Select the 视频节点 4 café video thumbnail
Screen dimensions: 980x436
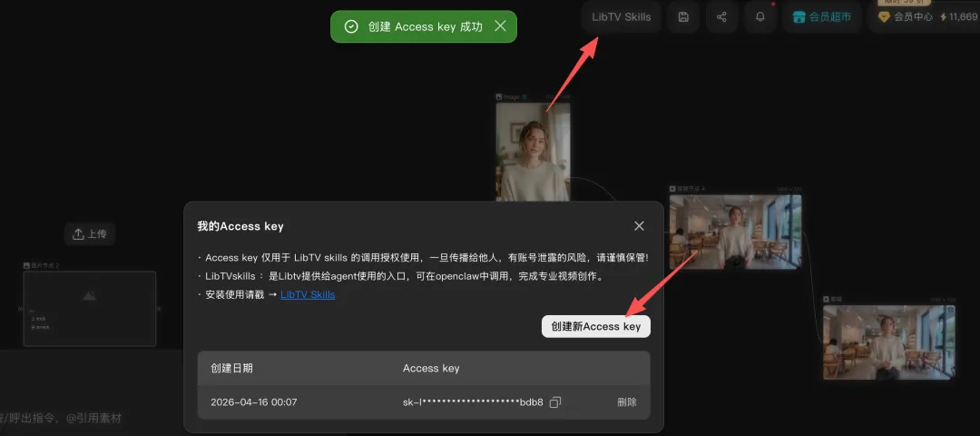(735, 232)
